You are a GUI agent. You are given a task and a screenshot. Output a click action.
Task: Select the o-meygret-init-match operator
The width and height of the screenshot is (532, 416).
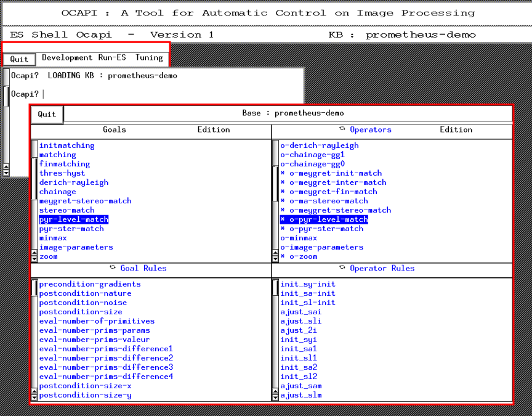pos(331,173)
